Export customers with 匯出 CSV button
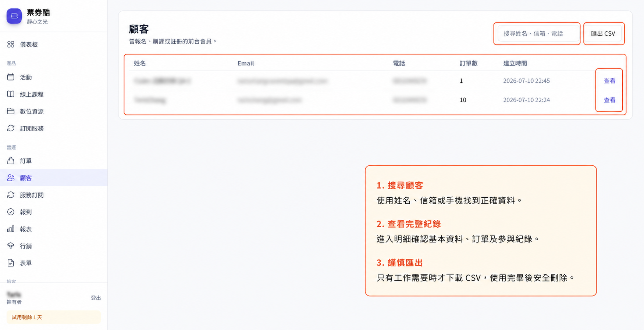The image size is (644, 330). click(x=603, y=33)
